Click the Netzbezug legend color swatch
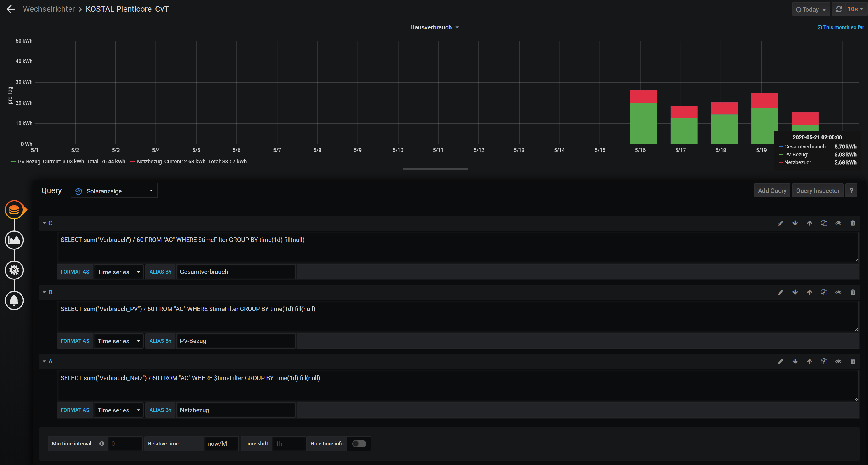This screenshot has width=868, height=465. (x=132, y=162)
